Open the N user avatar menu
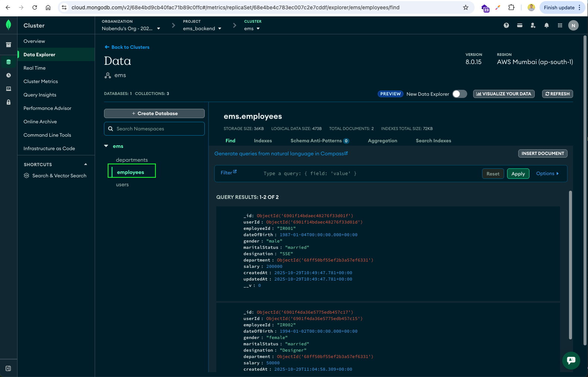This screenshot has width=588, height=377. [x=573, y=25]
